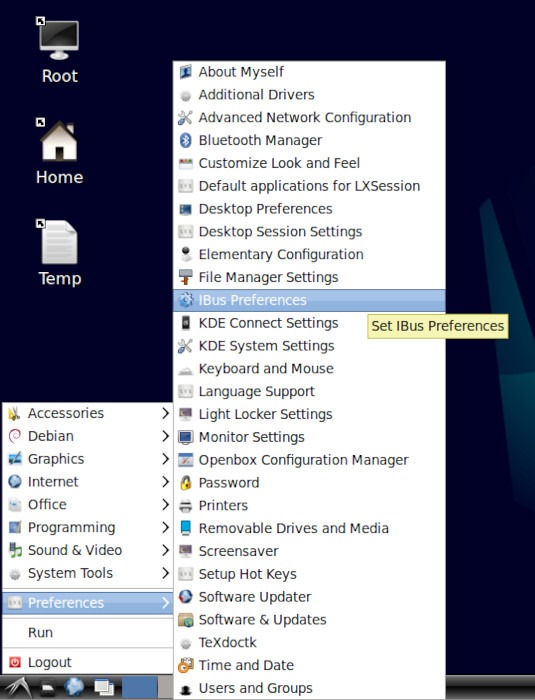Open Language Support
Image resolution: width=535 pixels, height=700 pixels.
click(309, 392)
